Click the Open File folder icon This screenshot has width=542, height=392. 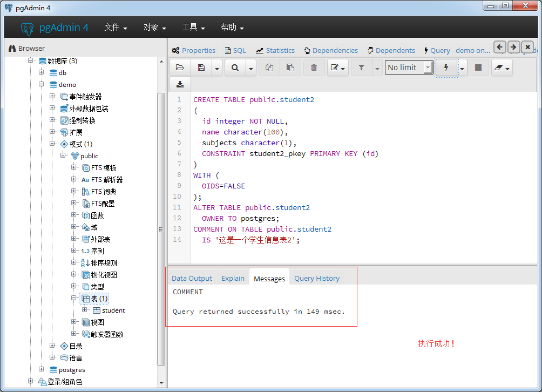(x=180, y=67)
